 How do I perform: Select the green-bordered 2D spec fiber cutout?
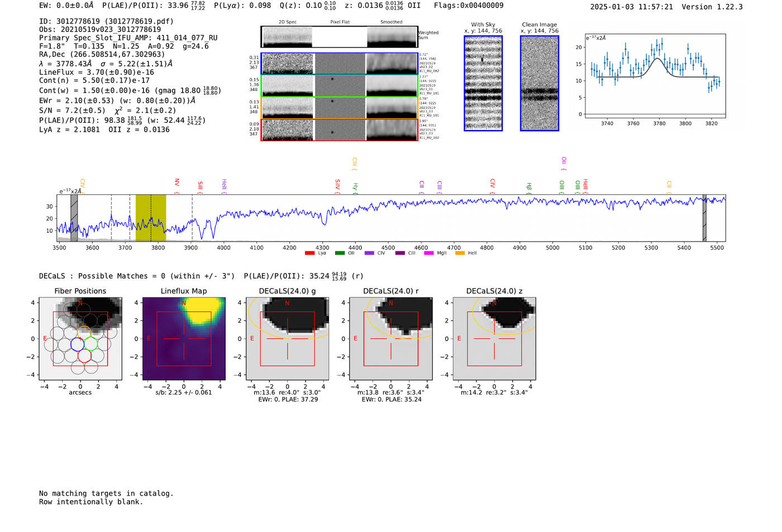339,85
